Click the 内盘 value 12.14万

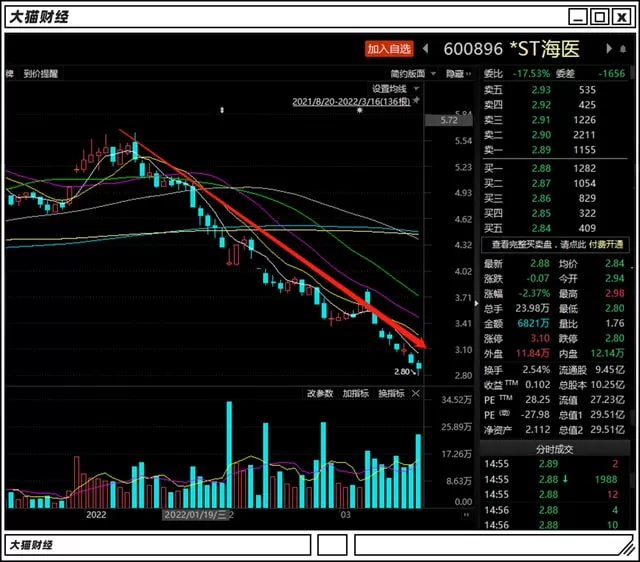point(607,353)
